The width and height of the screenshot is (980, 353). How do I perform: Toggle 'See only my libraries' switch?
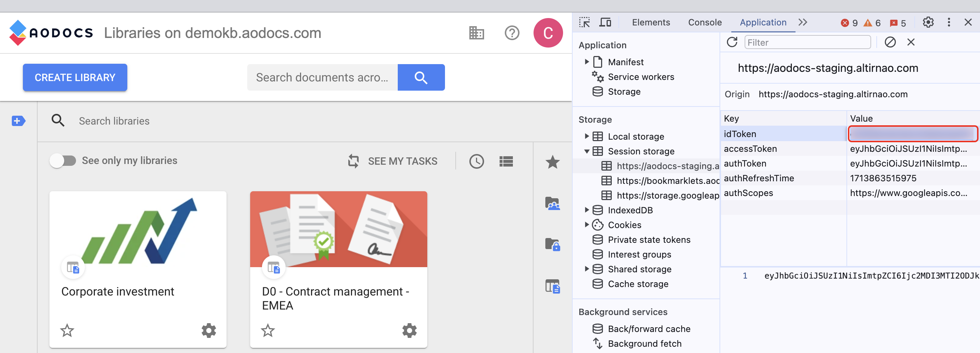tap(63, 161)
